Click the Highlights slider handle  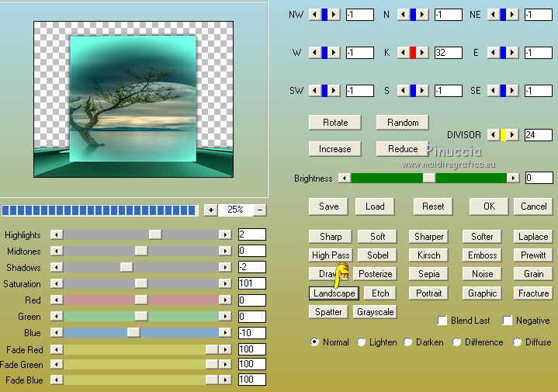point(154,234)
